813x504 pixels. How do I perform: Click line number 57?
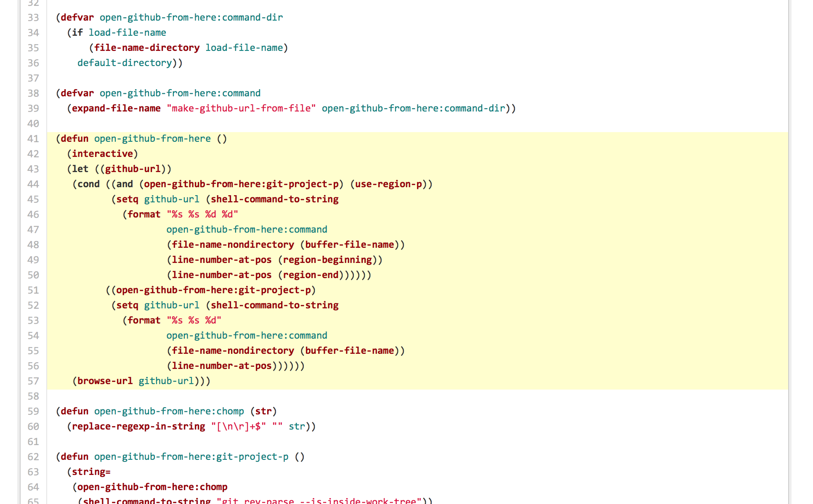coord(33,381)
